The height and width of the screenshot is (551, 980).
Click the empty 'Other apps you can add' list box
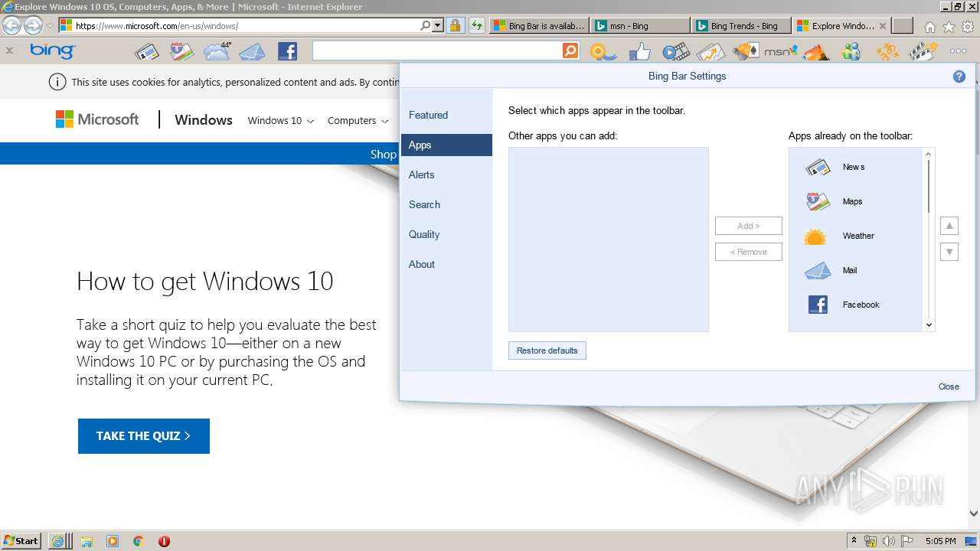(609, 240)
